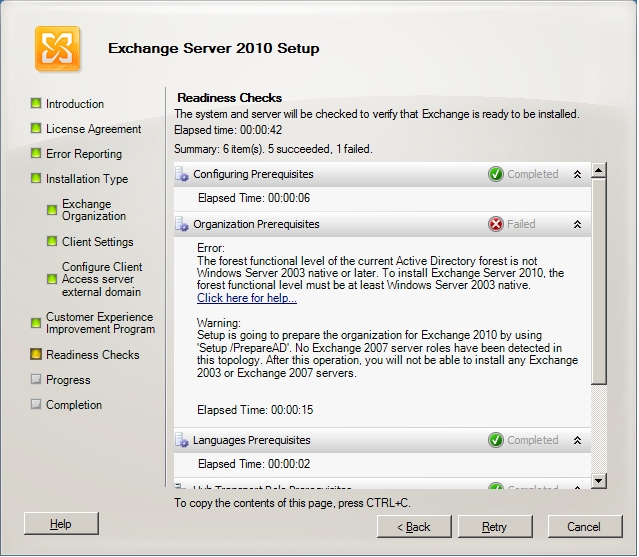
Task: Click green step indicator beside Introduction
Action: click(x=36, y=103)
